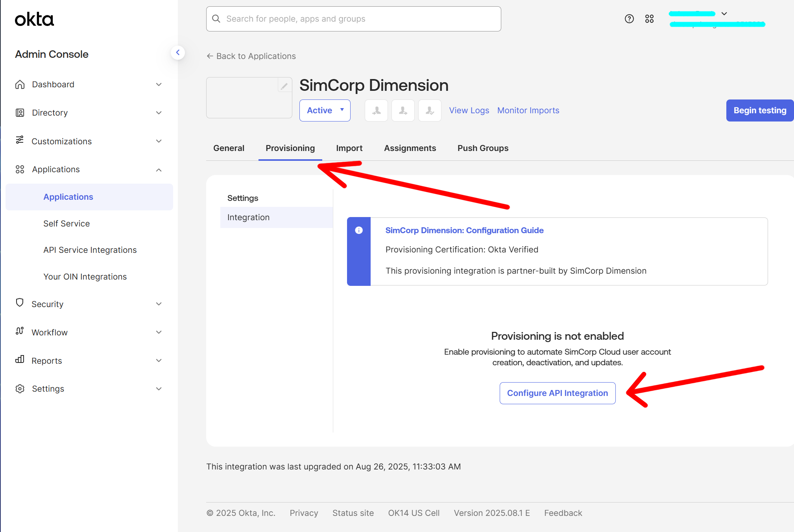Image resolution: width=794 pixels, height=532 pixels.
Task: Click the Settings gear in the sidebar
Action: 20,388
